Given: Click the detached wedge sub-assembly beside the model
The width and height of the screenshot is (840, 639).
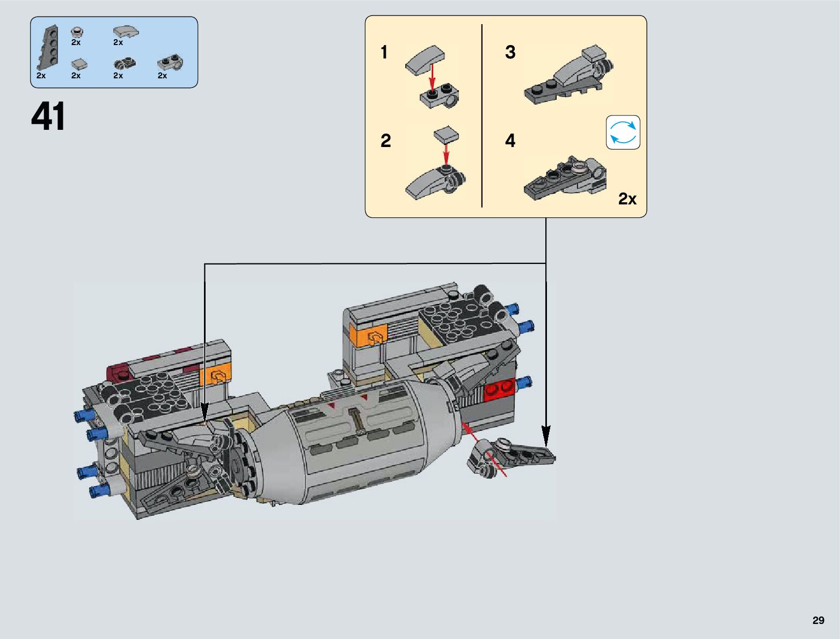Looking at the screenshot, I should click(x=510, y=457).
